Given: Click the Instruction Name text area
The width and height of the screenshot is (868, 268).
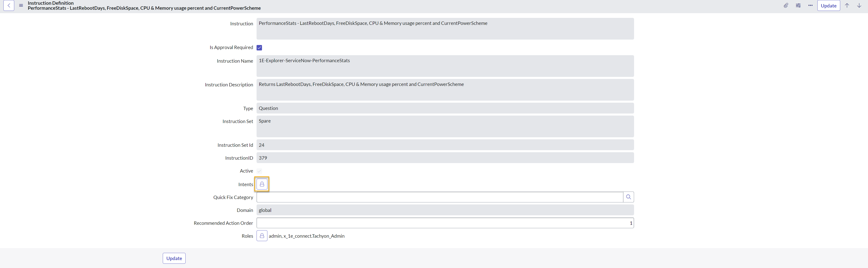Looking at the screenshot, I should tap(445, 66).
